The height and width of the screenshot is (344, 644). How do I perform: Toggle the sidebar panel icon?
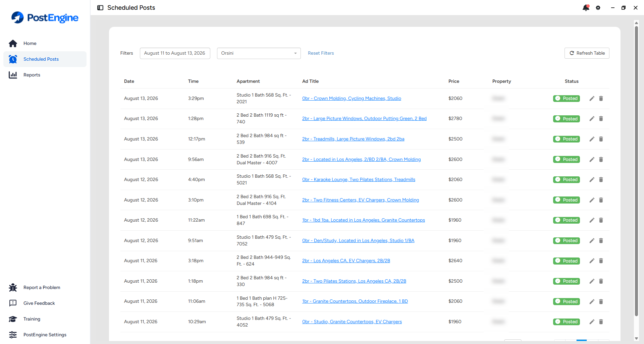(x=100, y=8)
